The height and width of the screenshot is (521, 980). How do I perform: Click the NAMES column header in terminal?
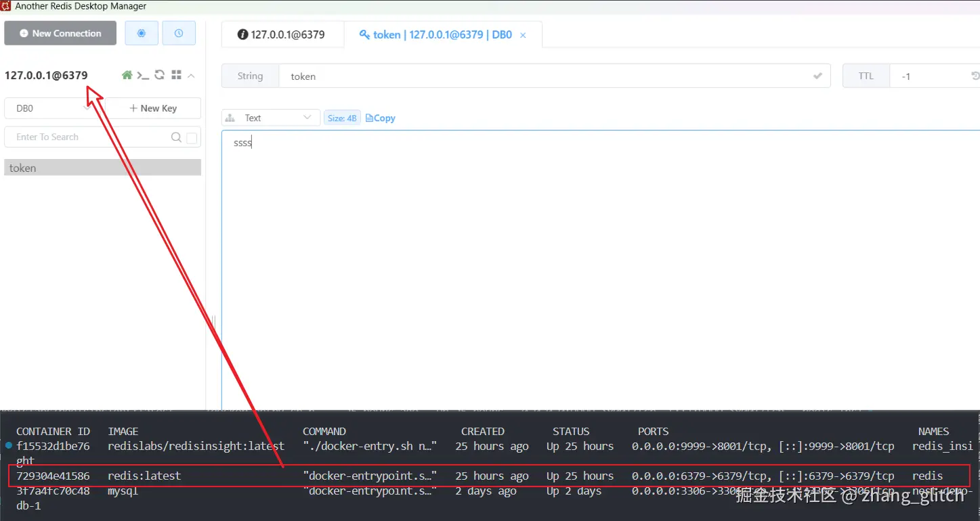[x=933, y=431]
